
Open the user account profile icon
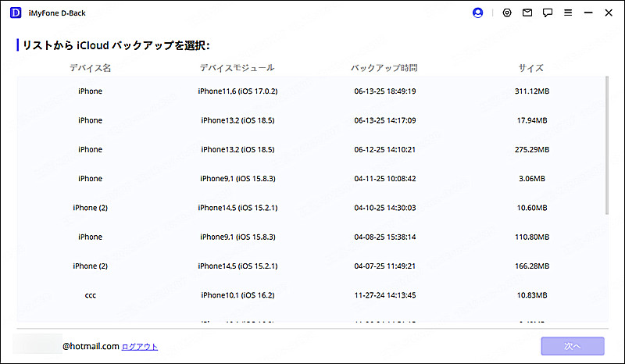[477, 12]
